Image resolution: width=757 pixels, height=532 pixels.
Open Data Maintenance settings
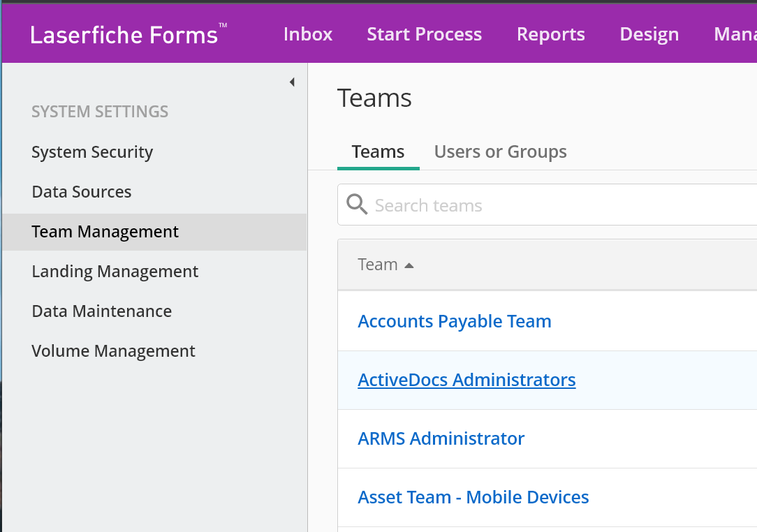point(102,311)
